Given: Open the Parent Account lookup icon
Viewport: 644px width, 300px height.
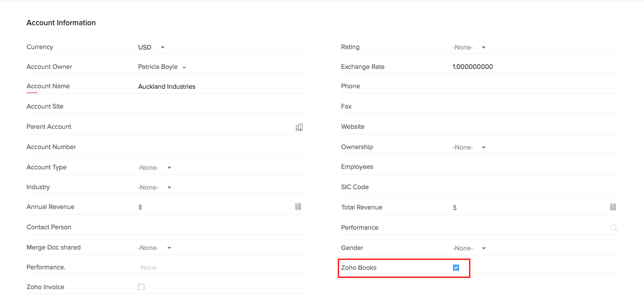Looking at the screenshot, I should [x=299, y=127].
